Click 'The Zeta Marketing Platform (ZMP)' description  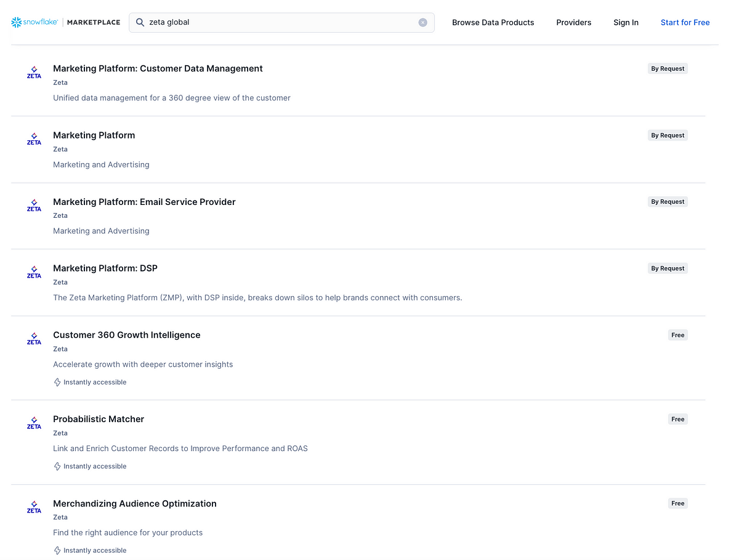(257, 298)
